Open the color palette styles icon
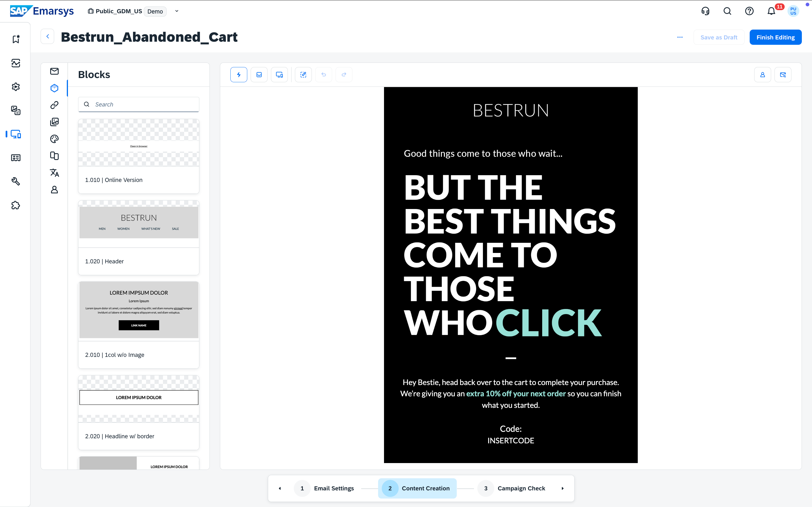The height and width of the screenshot is (507, 812). tap(54, 139)
